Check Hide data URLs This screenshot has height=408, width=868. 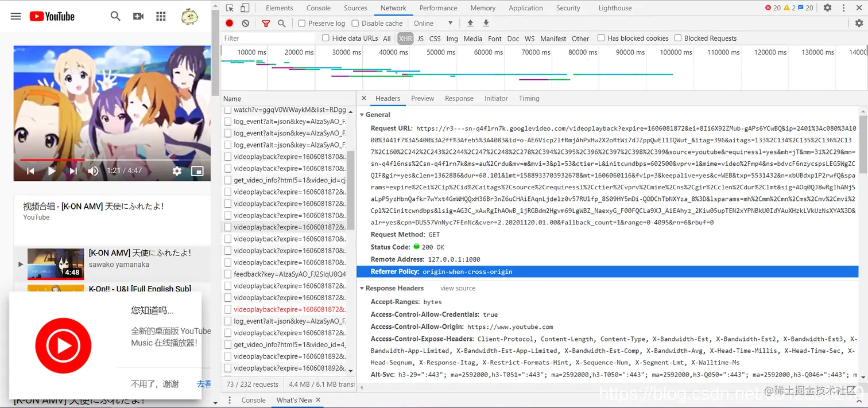point(325,38)
